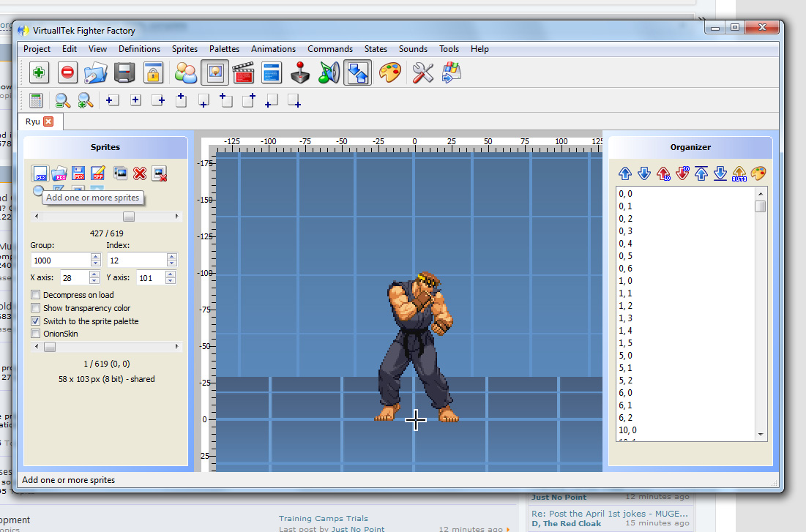The height and width of the screenshot is (532, 806).
Task: Enable the OnionSkin checkbox
Action: point(35,334)
